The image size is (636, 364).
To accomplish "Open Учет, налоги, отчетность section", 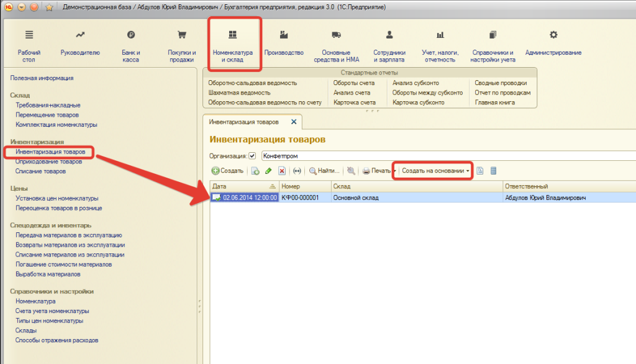I will [x=440, y=45].
